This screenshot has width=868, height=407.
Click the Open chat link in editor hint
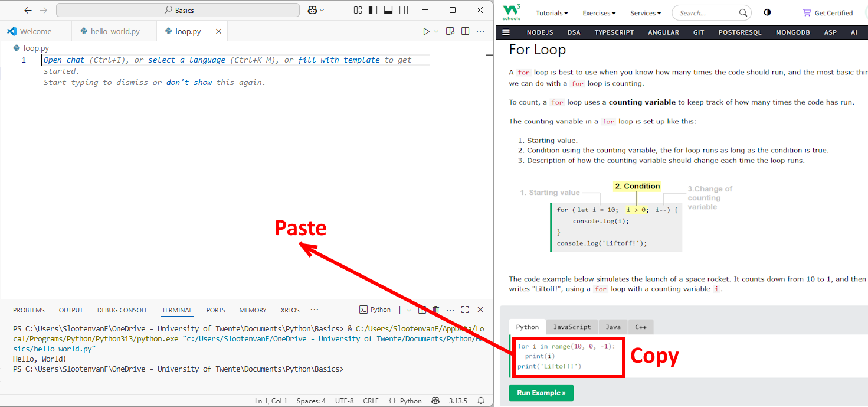(64, 60)
